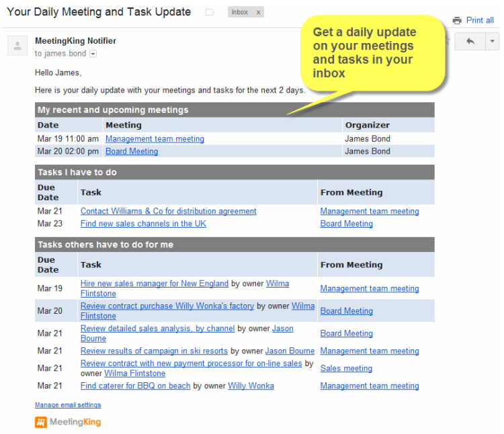Click My recent and upcoming meetings header
Viewport: 504px width, 434px height.
tap(235, 110)
